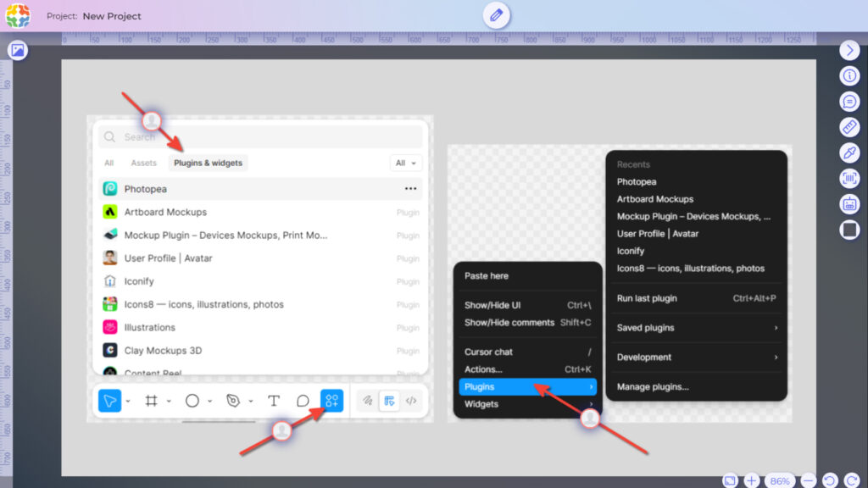This screenshot has width=868, height=488.
Task: Click the fit-to-screen icon near zoom controls
Action: [x=730, y=480]
